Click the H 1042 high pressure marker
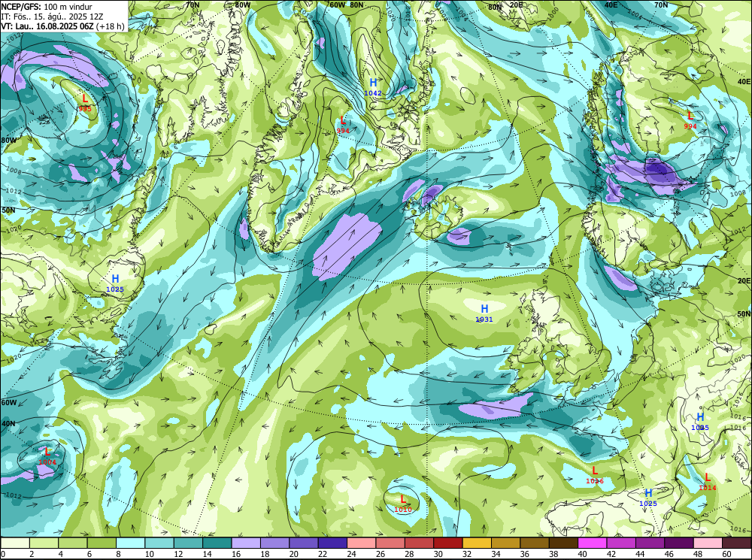Viewport: 752px width, 560px height. 373,86
